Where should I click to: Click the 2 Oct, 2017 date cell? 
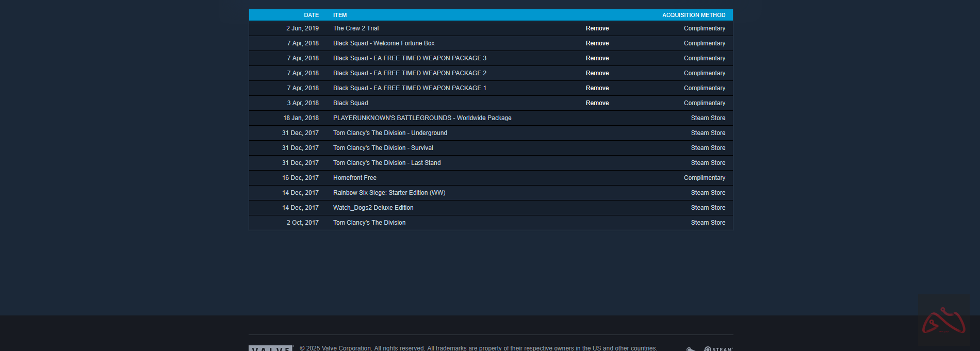(302, 223)
